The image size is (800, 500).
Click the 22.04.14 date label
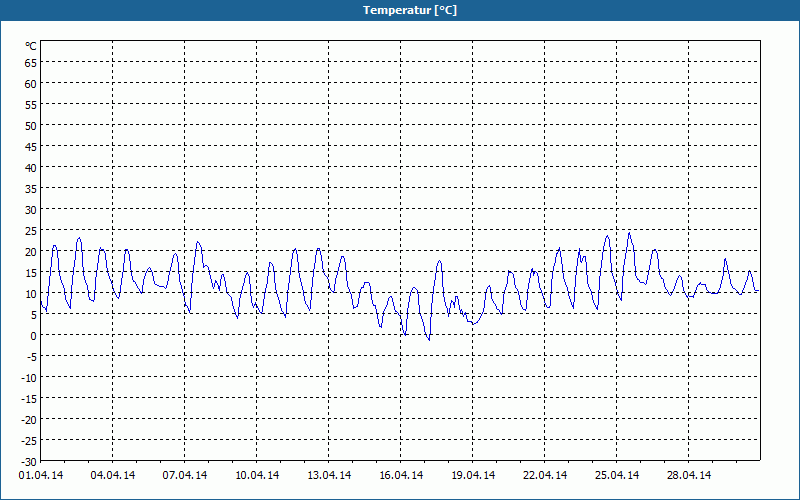544,475
